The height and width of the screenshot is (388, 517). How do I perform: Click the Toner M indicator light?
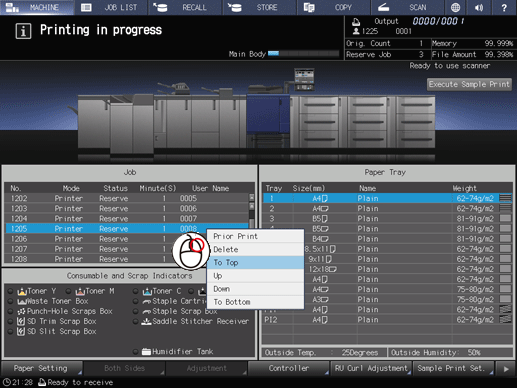[68, 291]
